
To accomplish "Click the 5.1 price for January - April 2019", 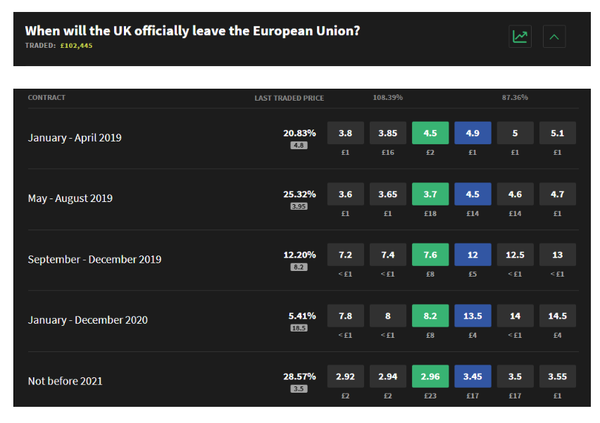I will pos(558,132).
